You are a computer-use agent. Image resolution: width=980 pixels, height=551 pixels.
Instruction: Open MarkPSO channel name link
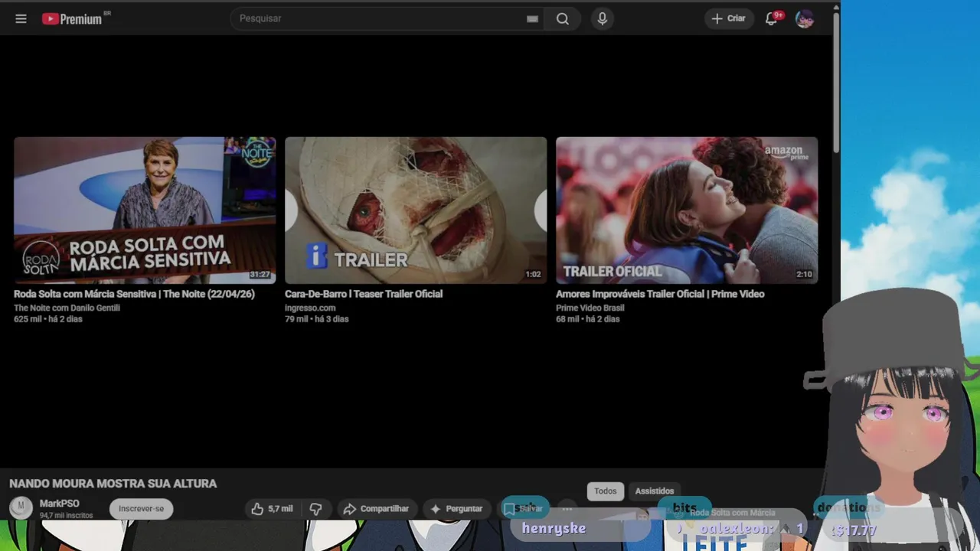pos(59,504)
